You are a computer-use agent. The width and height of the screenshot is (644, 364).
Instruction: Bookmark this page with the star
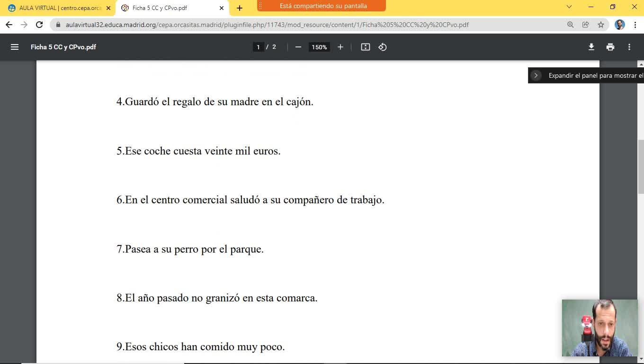[601, 25]
